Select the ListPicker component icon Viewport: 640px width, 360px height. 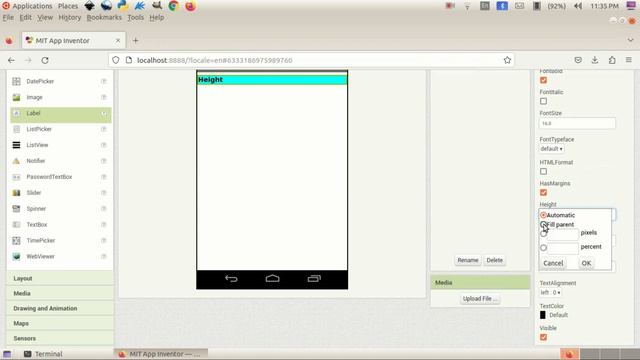point(16,129)
